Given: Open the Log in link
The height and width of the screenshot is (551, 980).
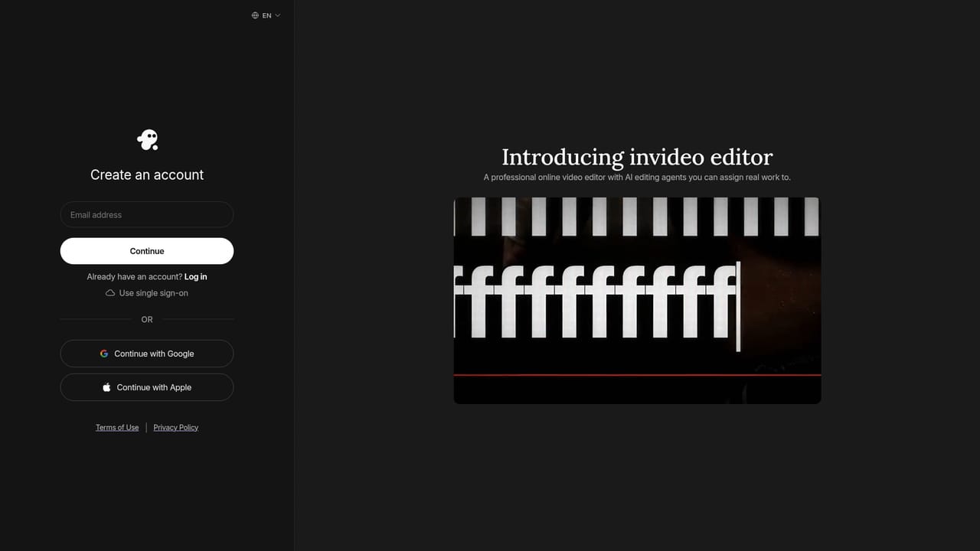Looking at the screenshot, I should click(196, 276).
